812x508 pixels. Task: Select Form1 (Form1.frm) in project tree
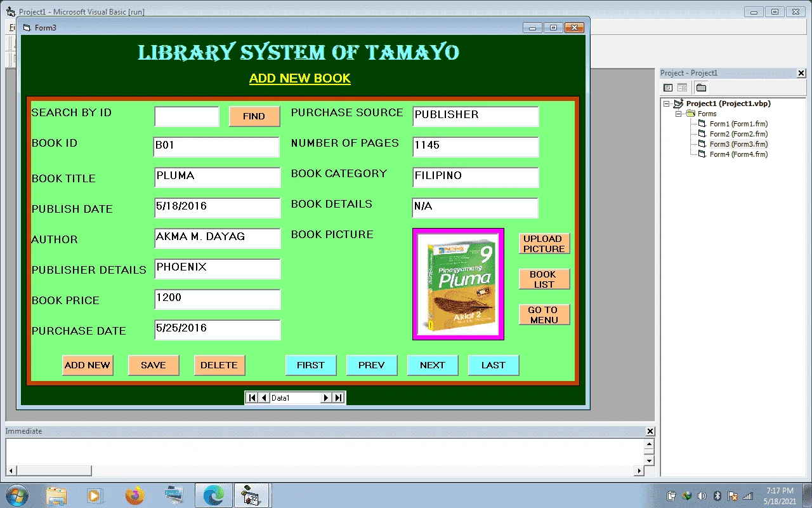click(x=738, y=124)
